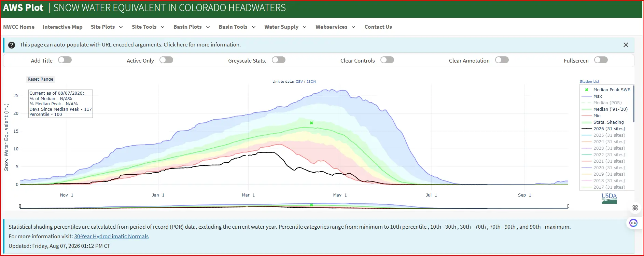This screenshot has height=256, width=644.
Task: Click the green Median Peak SWE marker on chart
Action: (x=311, y=123)
